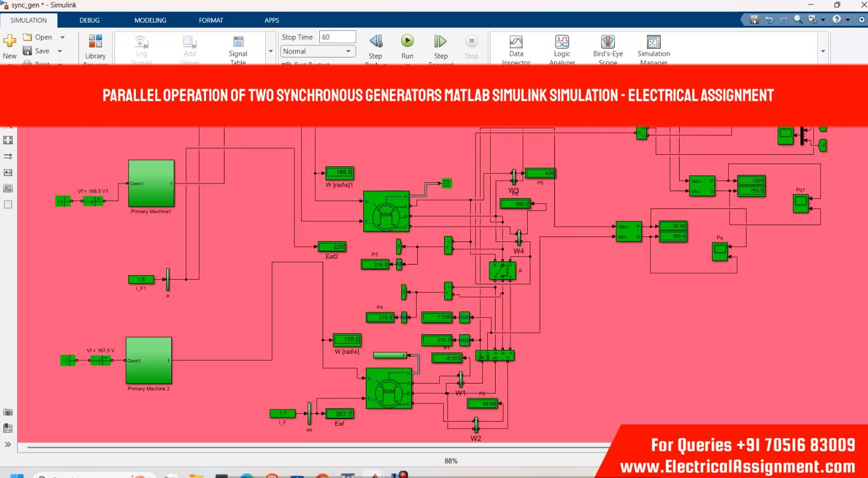This screenshot has width=868, height=478.
Task: Click the redo arrow in quick access toolbar
Action: point(783,19)
